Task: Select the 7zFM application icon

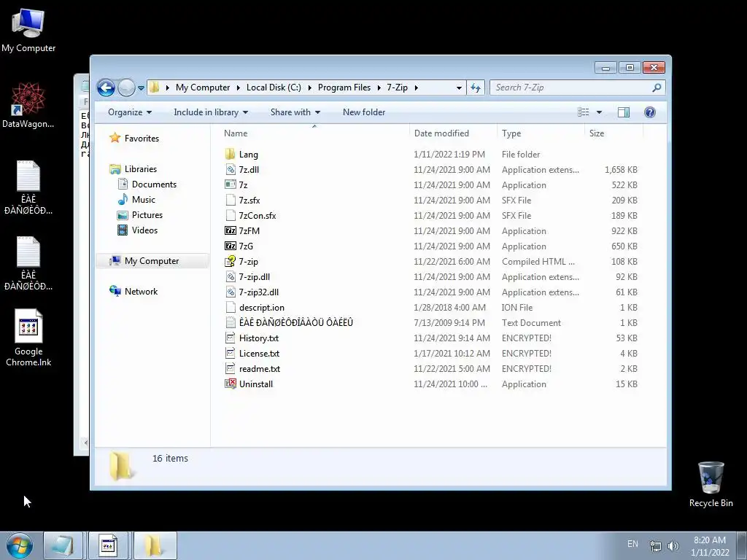Action: (230, 230)
